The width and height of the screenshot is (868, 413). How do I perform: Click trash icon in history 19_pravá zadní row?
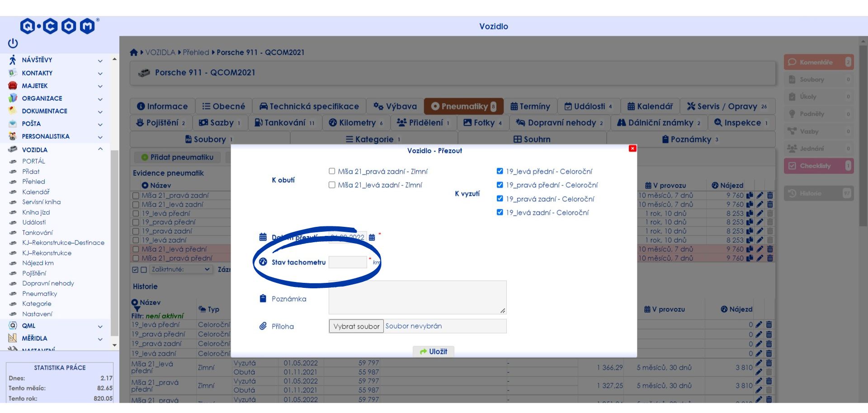[769, 344]
